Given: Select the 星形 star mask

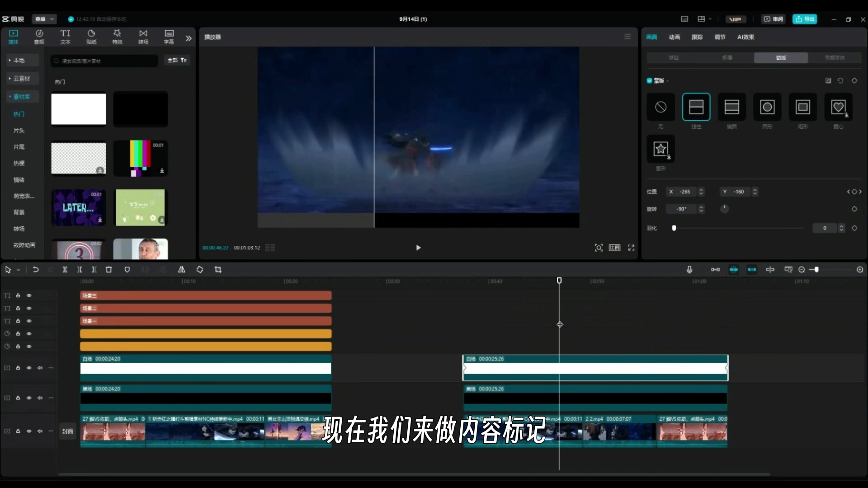Looking at the screenshot, I should [660, 149].
